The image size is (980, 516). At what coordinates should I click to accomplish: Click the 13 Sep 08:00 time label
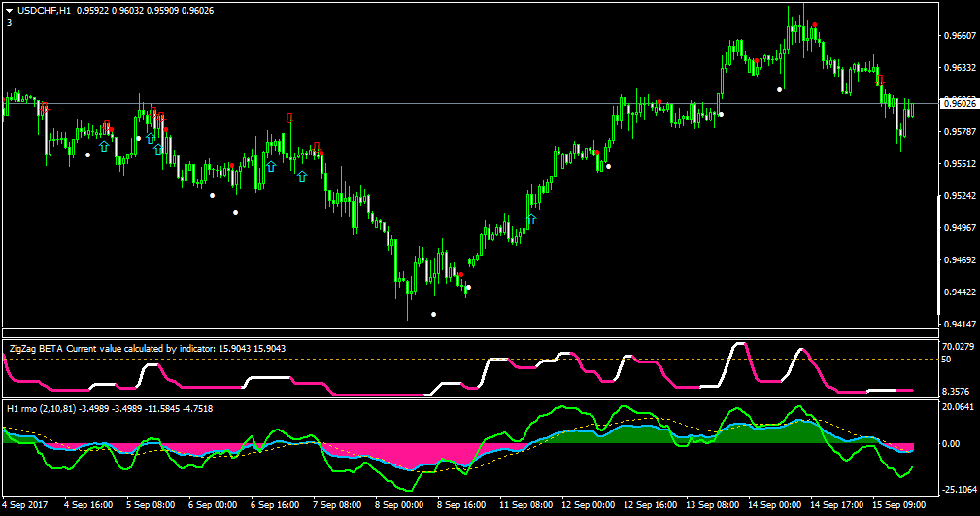click(713, 504)
